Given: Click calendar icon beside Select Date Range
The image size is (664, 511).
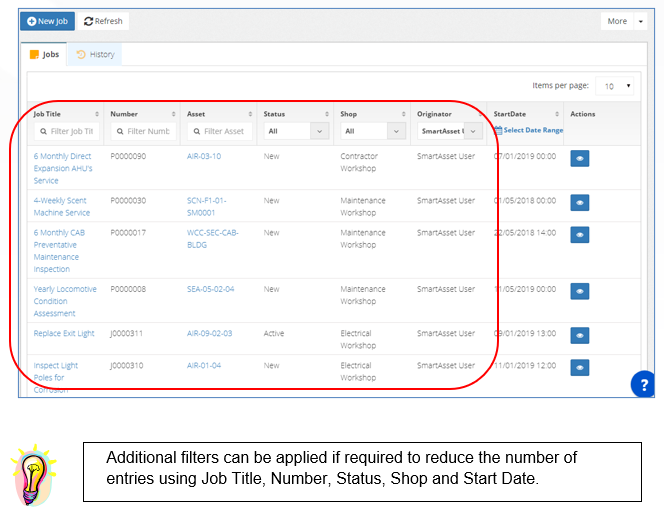Looking at the screenshot, I should tap(498, 130).
